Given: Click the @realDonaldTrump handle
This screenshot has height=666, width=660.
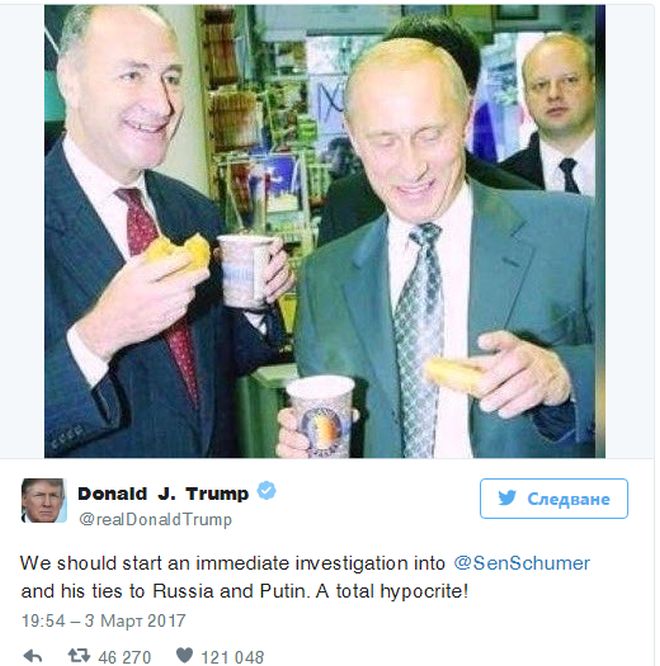Looking at the screenshot, I should (155, 519).
